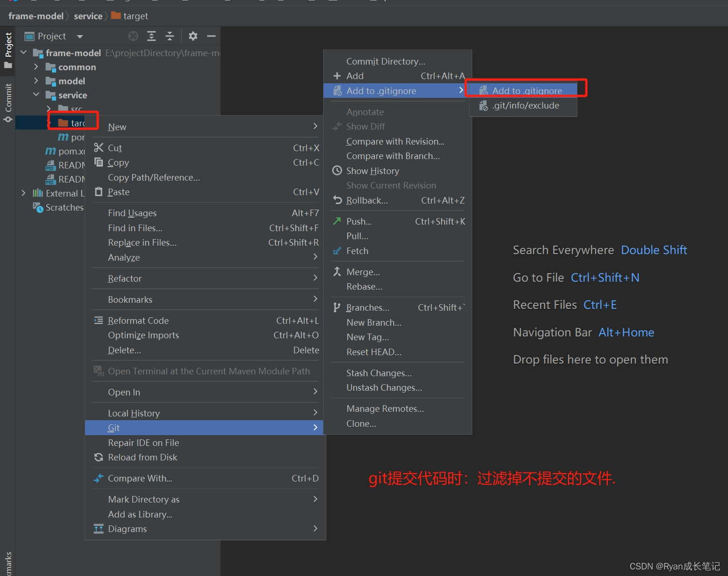728x576 pixels.
Task: Open the Open In submenu
Action: pyautogui.click(x=205, y=392)
